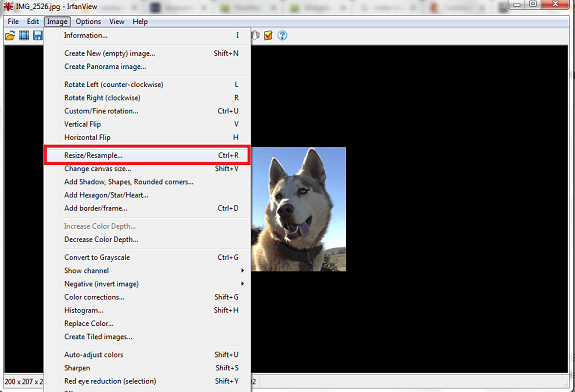
Task: Open the Edit menu
Action: pos(33,22)
